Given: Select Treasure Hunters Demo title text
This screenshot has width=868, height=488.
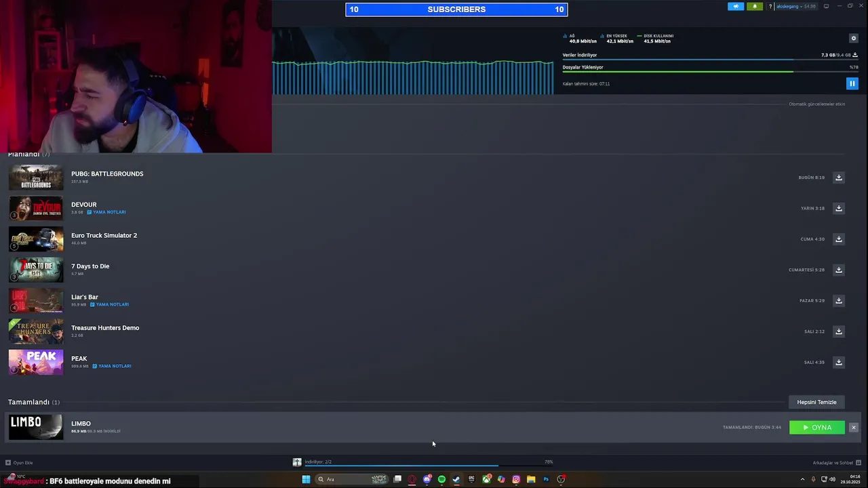Looking at the screenshot, I should pos(105,327).
